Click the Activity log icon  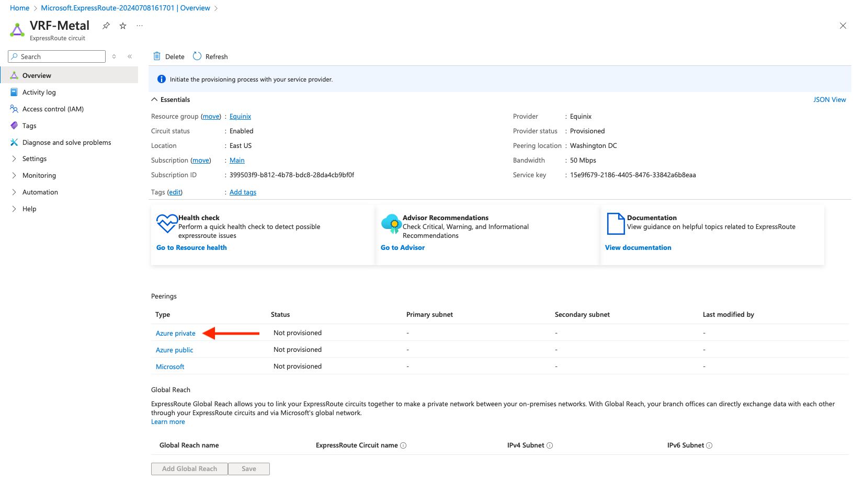[14, 92]
